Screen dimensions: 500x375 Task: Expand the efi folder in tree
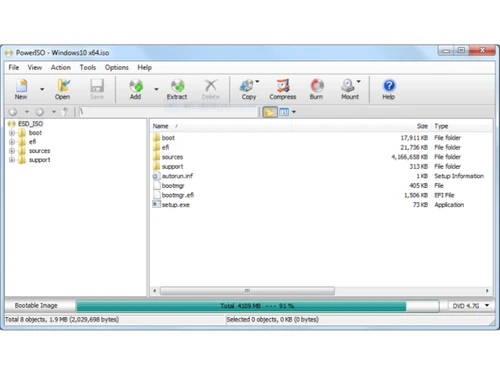[x=12, y=142]
